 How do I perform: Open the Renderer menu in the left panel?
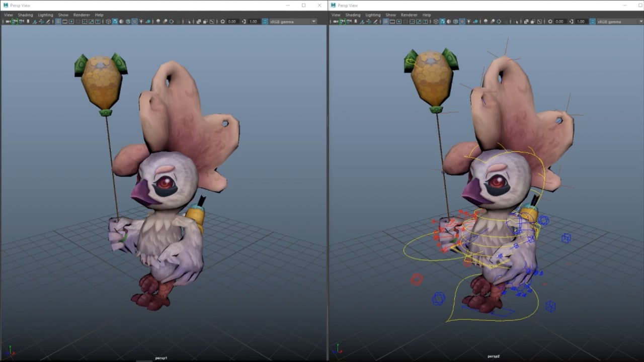pos(82,15)
